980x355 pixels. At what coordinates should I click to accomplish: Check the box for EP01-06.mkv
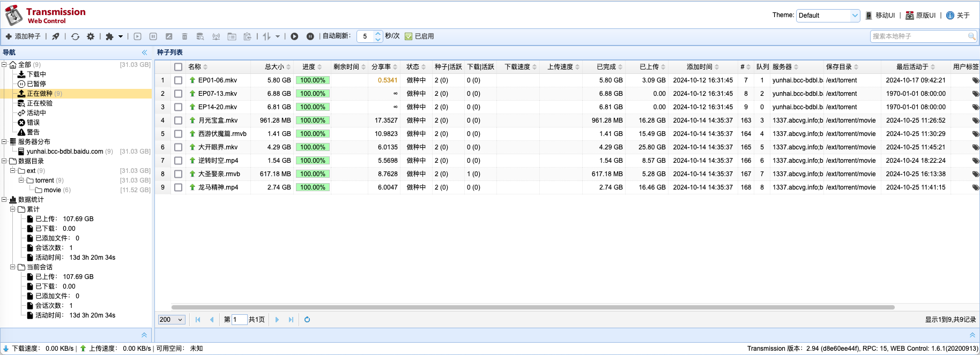point(178,80)
